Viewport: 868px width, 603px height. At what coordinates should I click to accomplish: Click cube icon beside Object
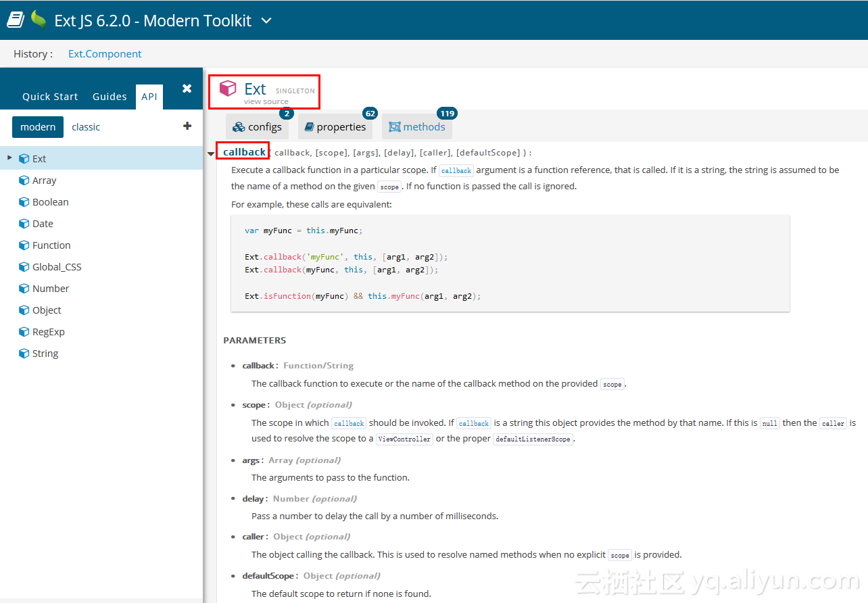(x=24, y=310)
